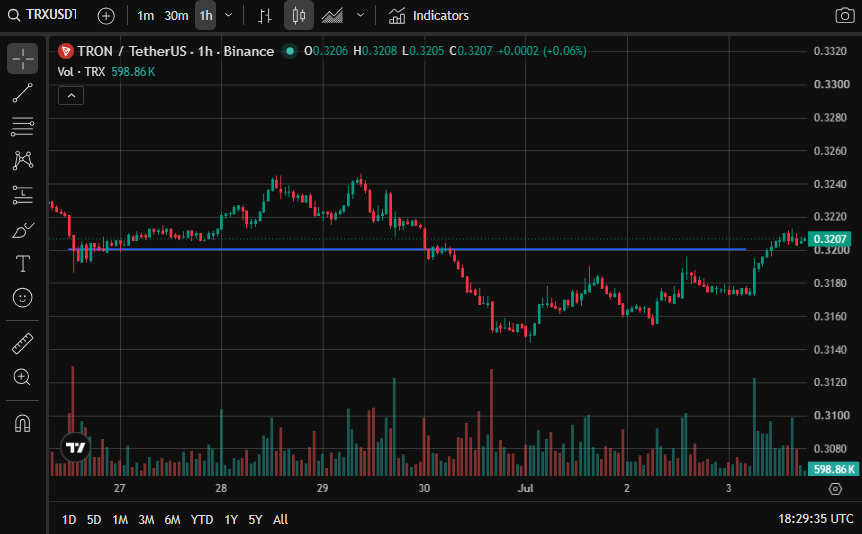Select the Text annotation tool

[23, 264]
